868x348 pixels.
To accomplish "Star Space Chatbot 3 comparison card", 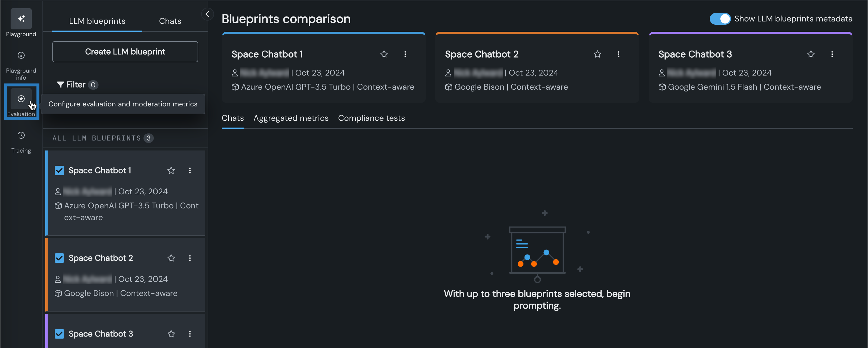I will 811,54.
